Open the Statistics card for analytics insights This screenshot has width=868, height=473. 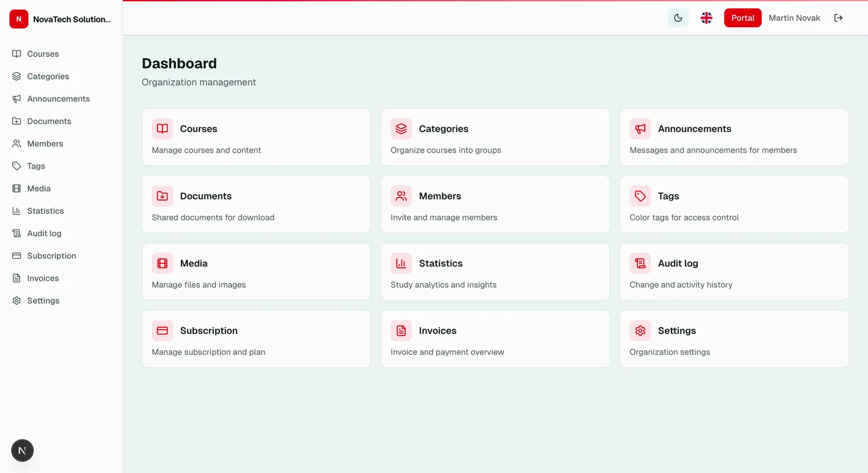[x=495, y=272]
